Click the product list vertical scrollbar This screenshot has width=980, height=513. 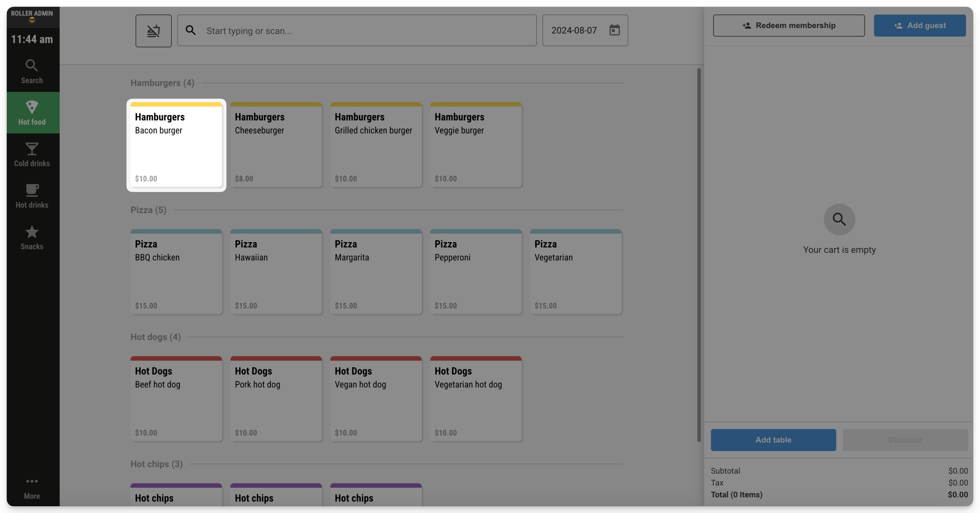(x=699, y=255)
